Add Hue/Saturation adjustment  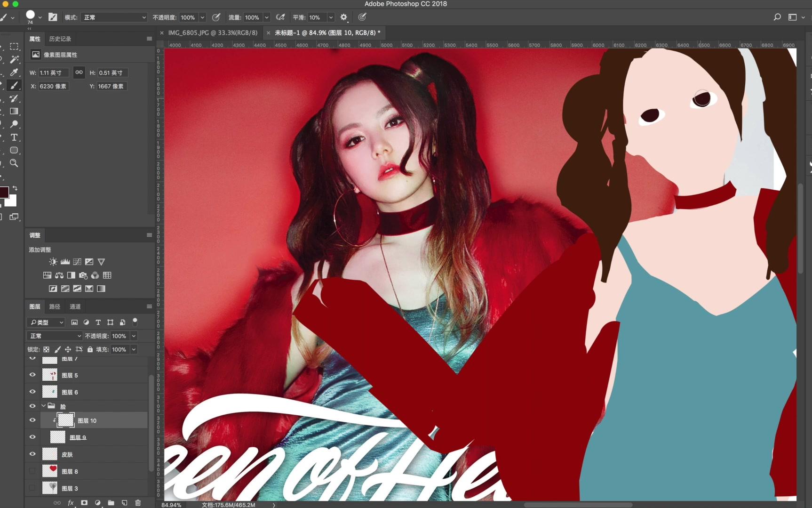pos(47,275)
